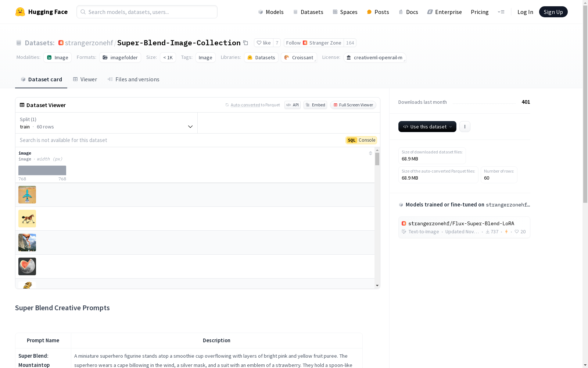588x368 pixels.
Task: Follow Stranger Zone
Action: (x=314, y=43)
